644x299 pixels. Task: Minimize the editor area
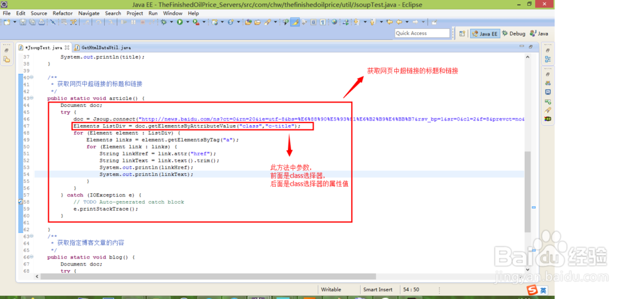click(522, 46)
